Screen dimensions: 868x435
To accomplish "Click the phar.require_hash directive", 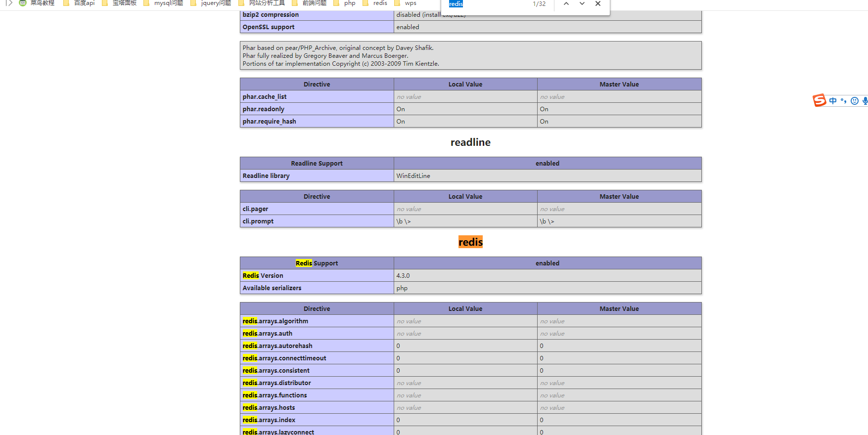I will 270,122.
